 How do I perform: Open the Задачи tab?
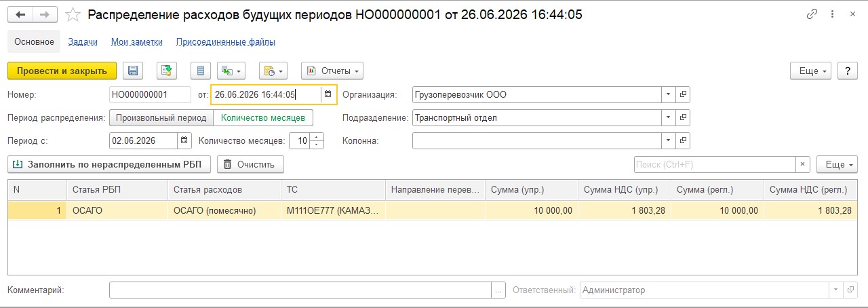point(83,41)
